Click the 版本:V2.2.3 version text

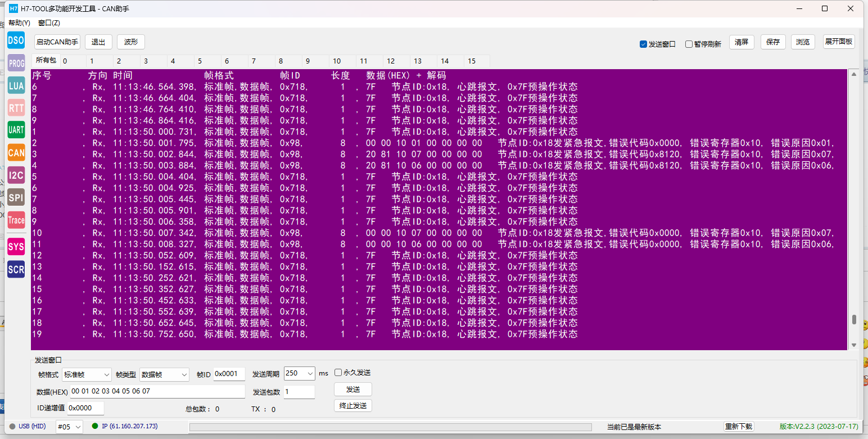(819, 427)
